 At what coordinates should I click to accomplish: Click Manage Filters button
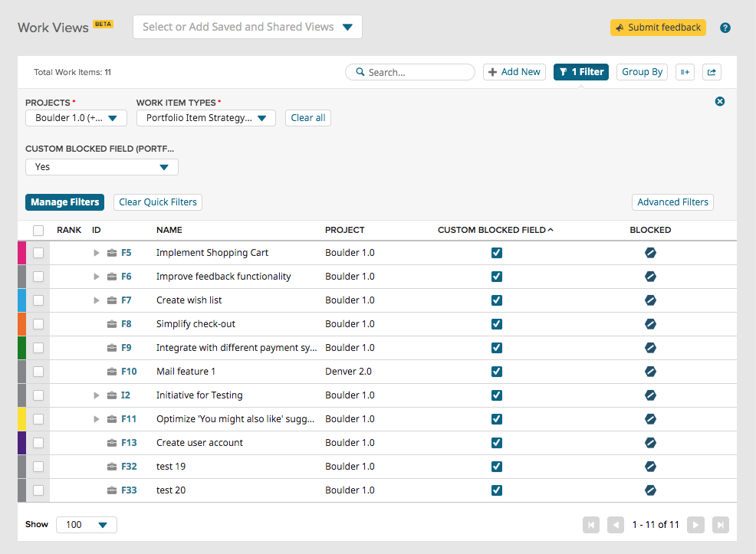(64, 202)
